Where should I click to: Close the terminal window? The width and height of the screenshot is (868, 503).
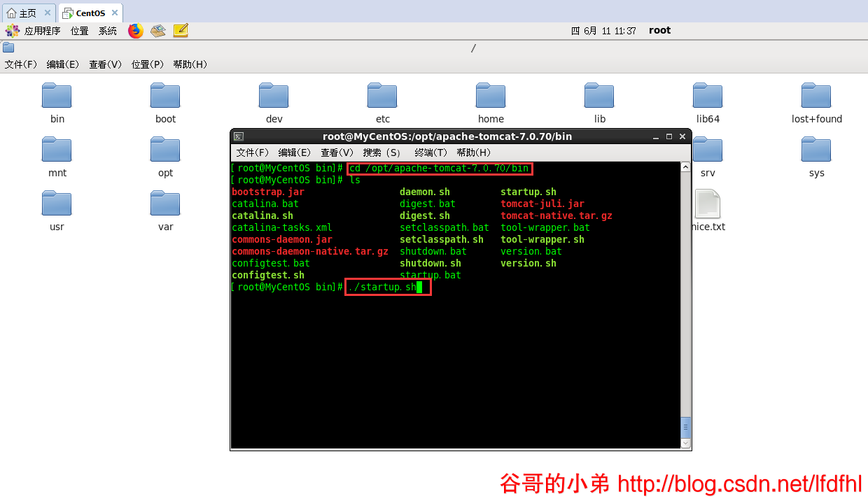(x=681, y=136)
